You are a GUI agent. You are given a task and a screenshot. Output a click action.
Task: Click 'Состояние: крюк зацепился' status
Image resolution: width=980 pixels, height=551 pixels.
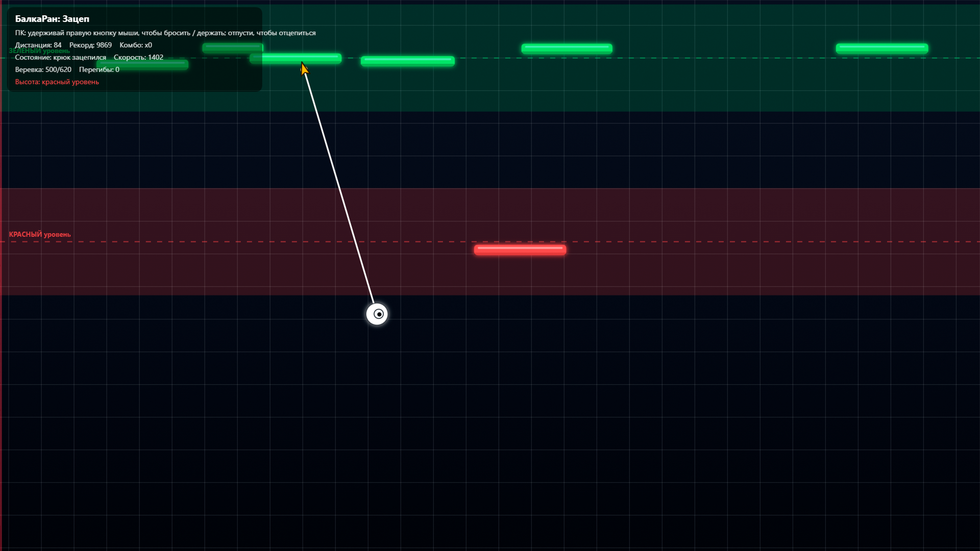click(61, 57)
